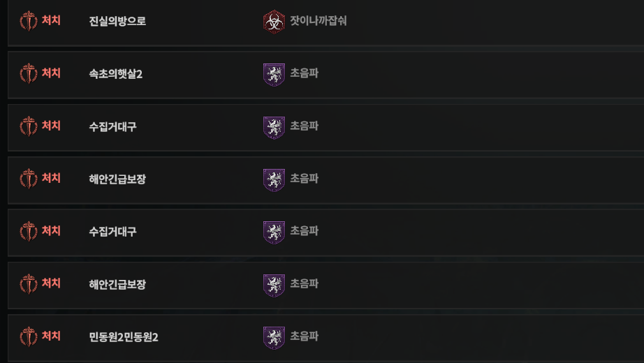644x363 pixels.
Task: Select player name 민동원2민동원2
Action: [124, 337]
